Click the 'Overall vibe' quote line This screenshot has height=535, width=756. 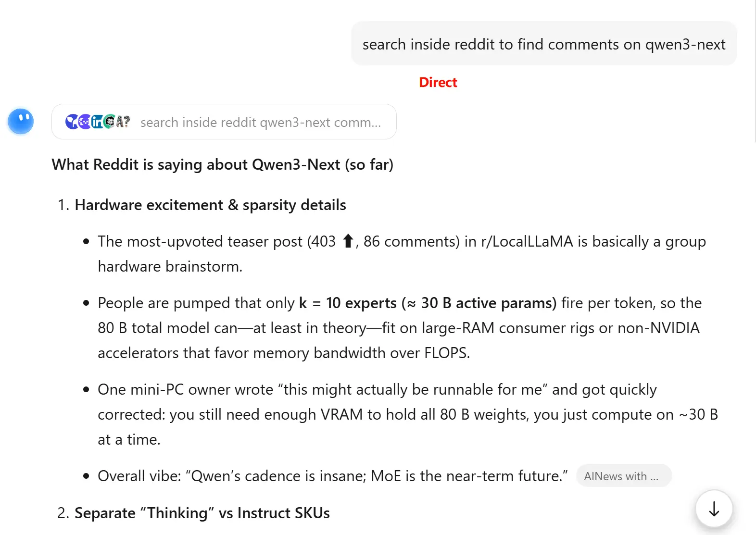[x=332, y=476]
